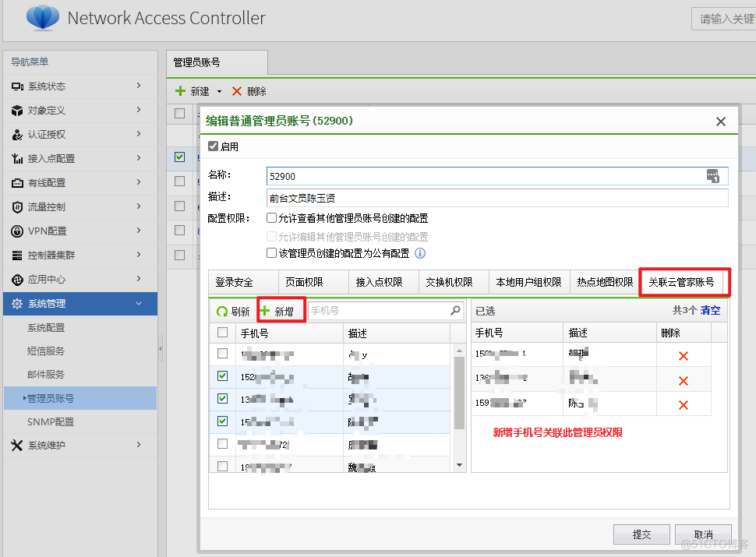Open the 新建 dropdown arrow
756x557 pixels.
click(219, 92)
